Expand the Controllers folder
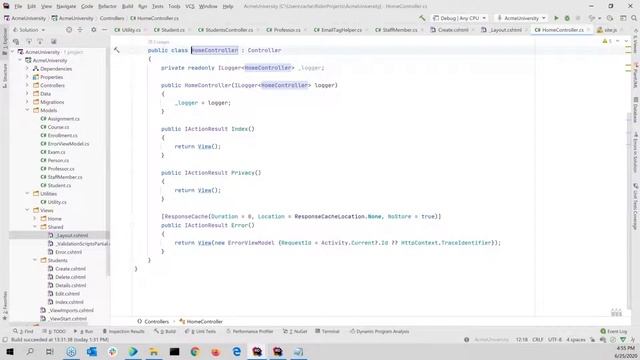 28,85
